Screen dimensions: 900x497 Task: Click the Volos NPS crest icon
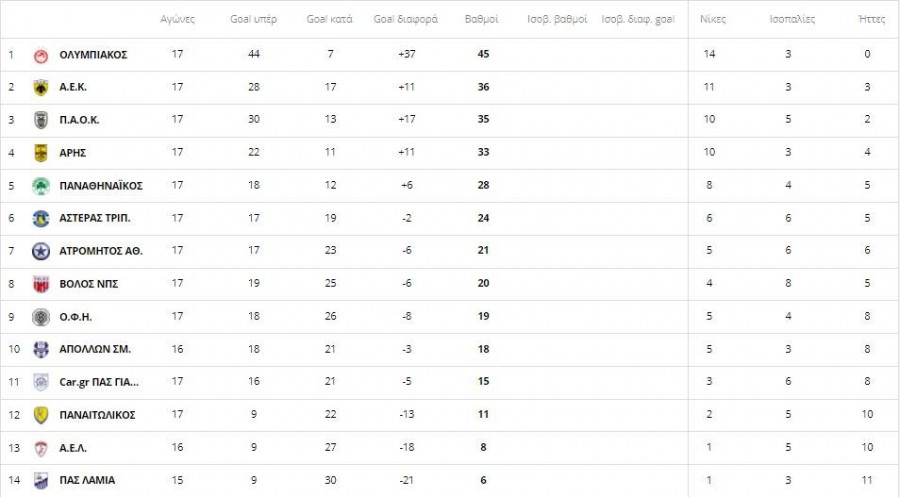coord(41,284)
